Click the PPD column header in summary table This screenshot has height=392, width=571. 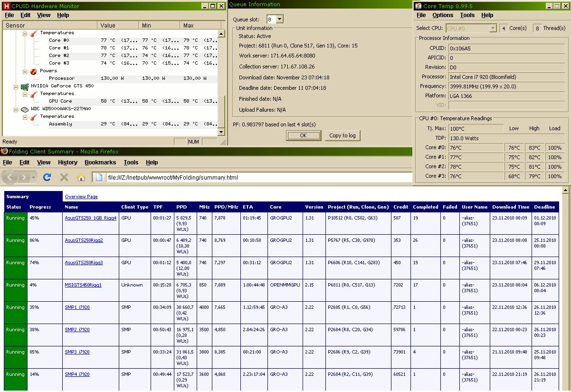point(181,207)
